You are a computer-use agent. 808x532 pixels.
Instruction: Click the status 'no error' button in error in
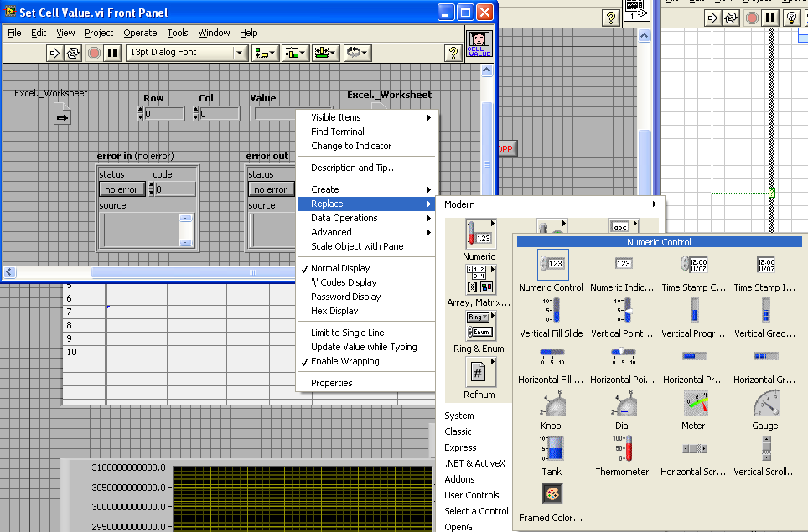click(x=122, y=189)
